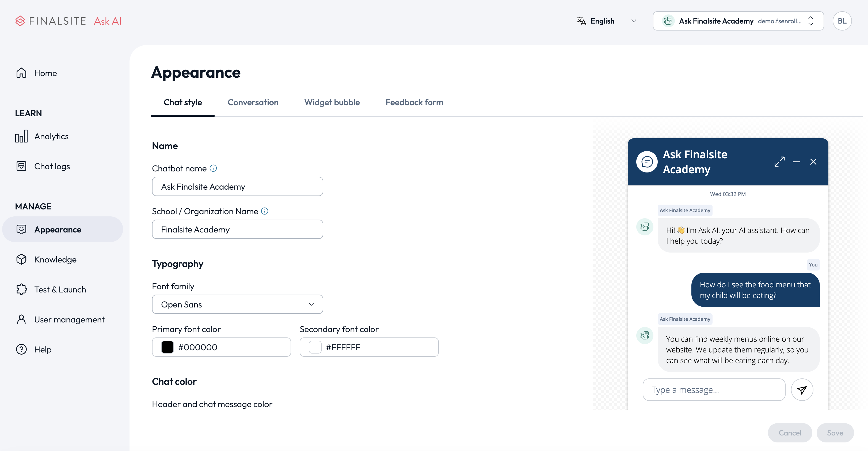Minimize the chat preview widget
Viewport: 868px width, 451px height.
796,162
